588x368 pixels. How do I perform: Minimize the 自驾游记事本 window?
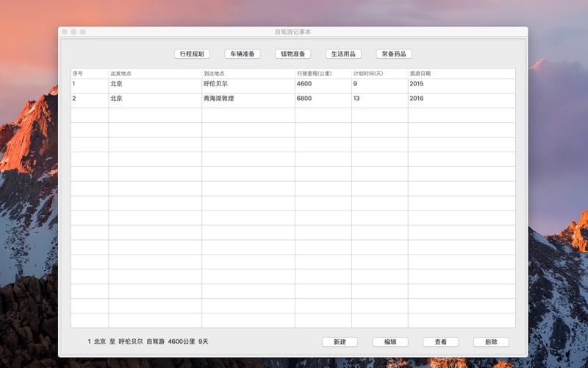point(73,32)
